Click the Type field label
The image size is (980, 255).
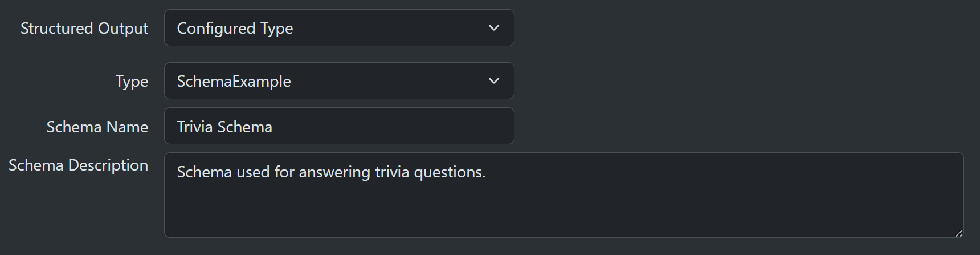click(132, 82)
